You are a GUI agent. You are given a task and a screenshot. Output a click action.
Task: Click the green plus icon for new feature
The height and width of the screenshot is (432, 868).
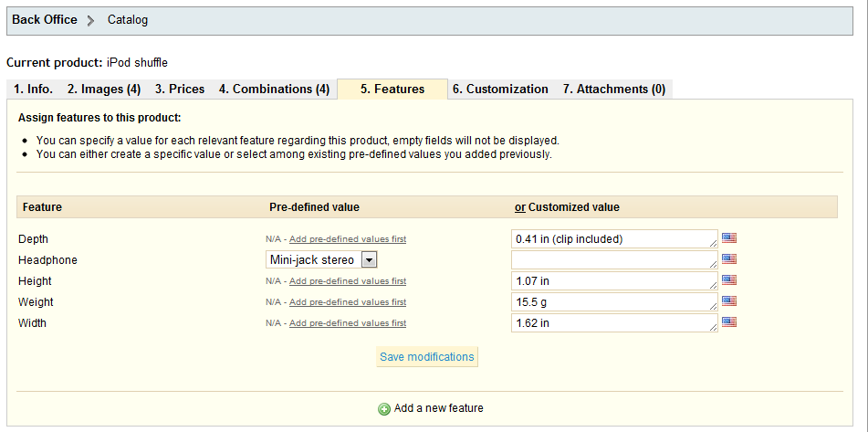[x=384, y=409]
